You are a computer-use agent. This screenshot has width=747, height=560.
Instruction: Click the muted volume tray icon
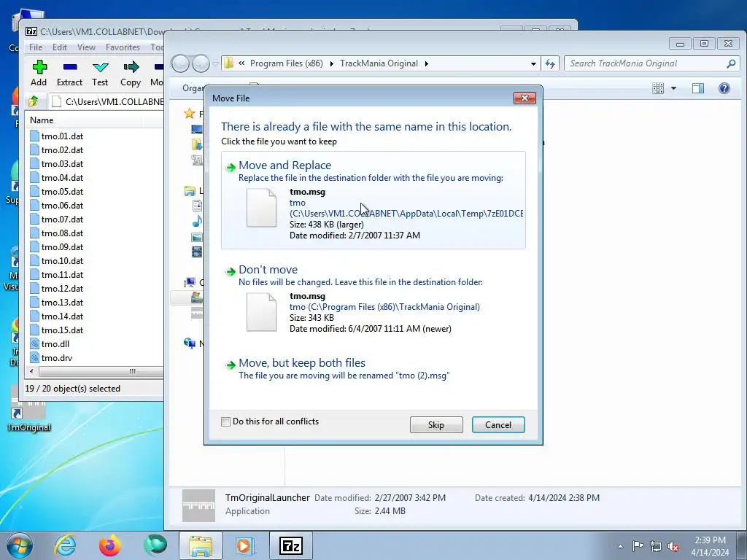[x=673, y=546]
